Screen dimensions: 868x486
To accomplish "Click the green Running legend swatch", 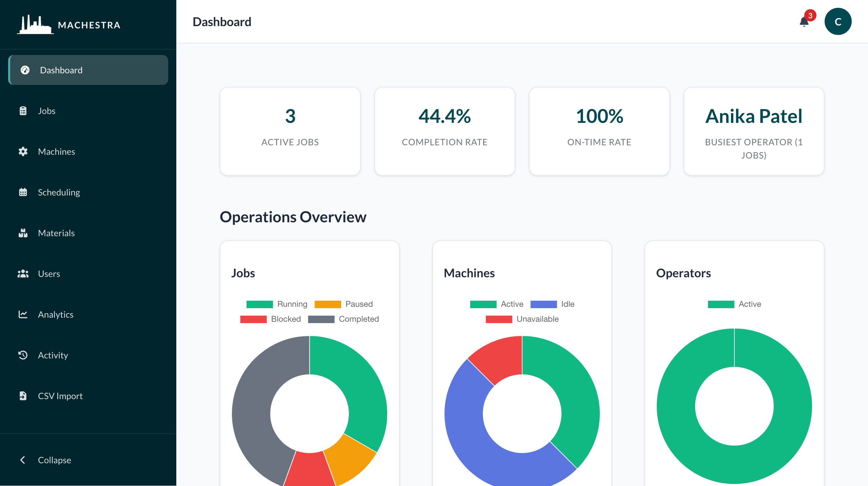I will point(260,304).
